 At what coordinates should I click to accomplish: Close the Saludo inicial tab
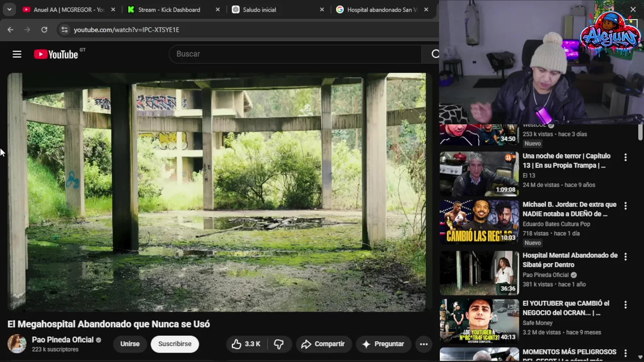[322, 10]
